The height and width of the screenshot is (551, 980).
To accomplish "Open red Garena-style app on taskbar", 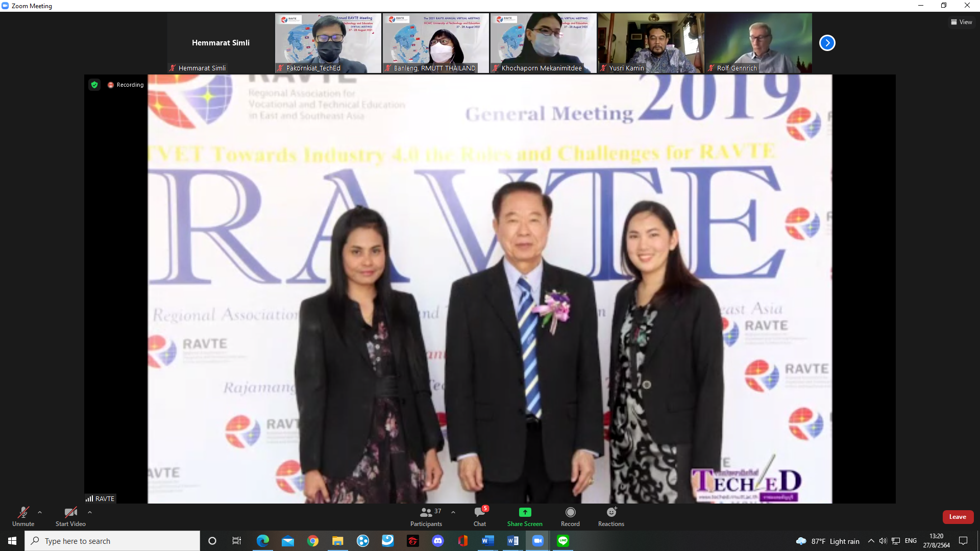I will [413, 541].
